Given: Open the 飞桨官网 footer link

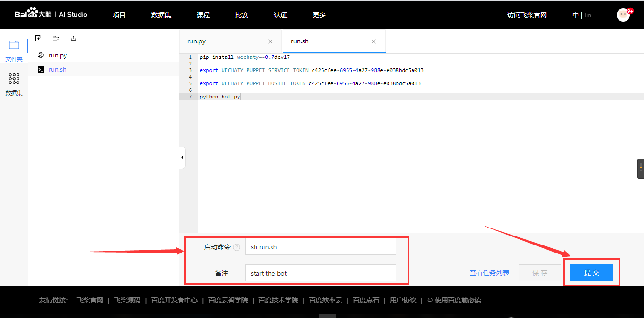Looking at the screenshot, I should click(x=90, y=300).
